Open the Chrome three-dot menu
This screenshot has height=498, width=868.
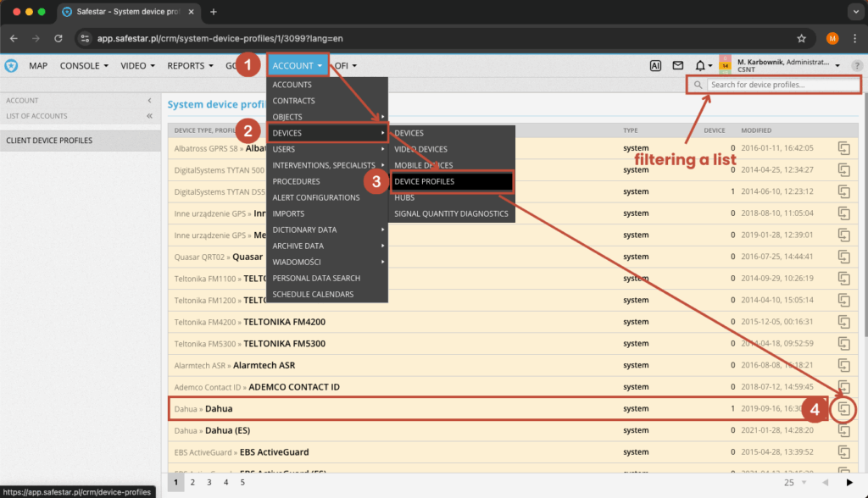tap(854, 38)
